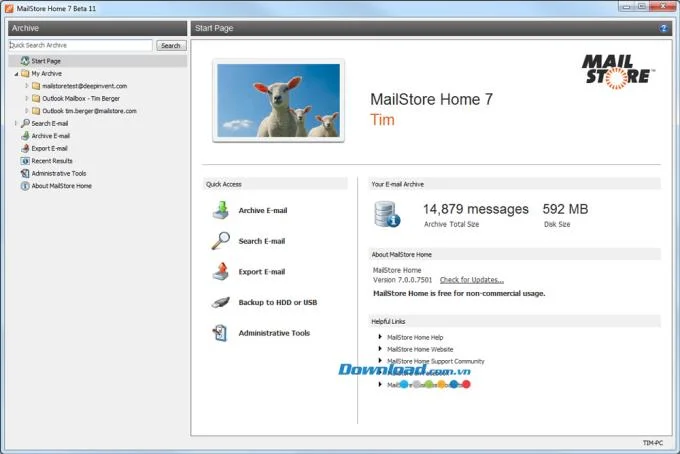Click the 14,879 messages value
Image resolution: width=680 pixels, height=454 pixels.
476,209
